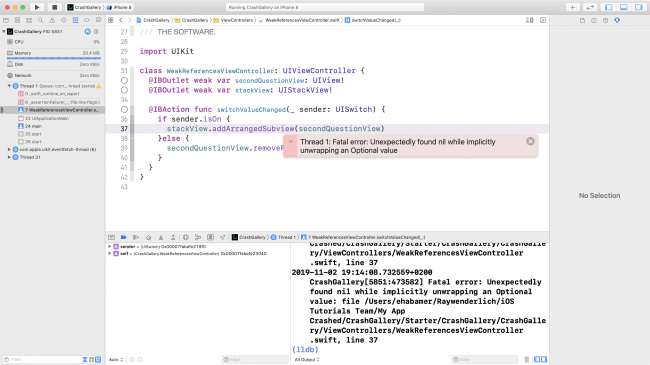Click switchValueChanged method in jump bar
This screenshot has width=650, height=365.
point(373,20)
